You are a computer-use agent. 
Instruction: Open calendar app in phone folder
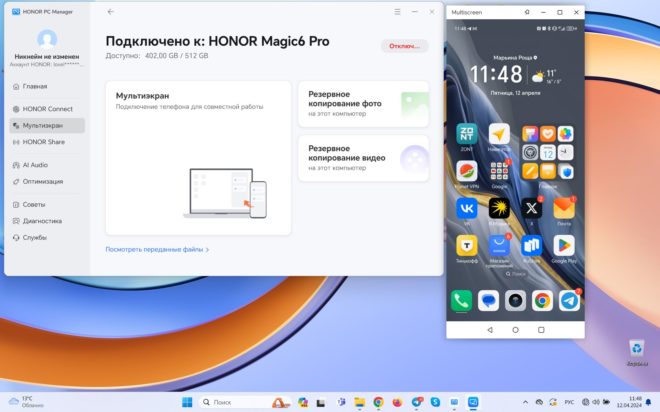coord(548,153)
